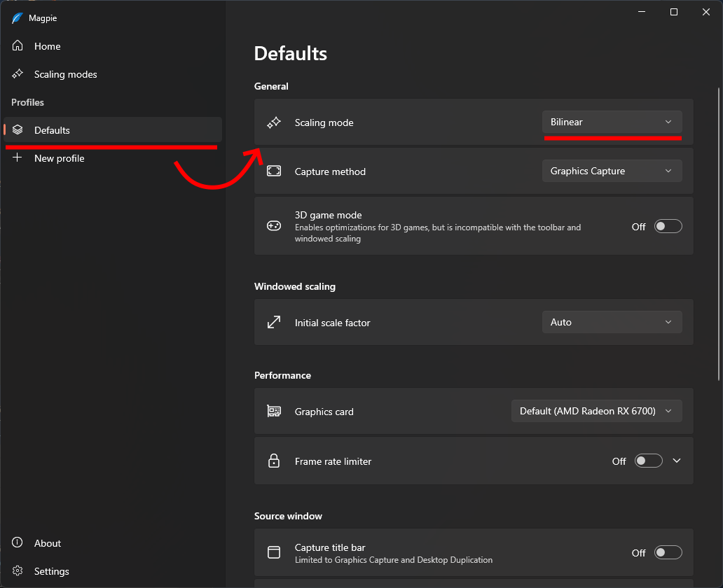The image size is (723, 588).
Task: Click the Frame rate limiter lock icon
Action: pyautogui.click(x=274, y=461)
